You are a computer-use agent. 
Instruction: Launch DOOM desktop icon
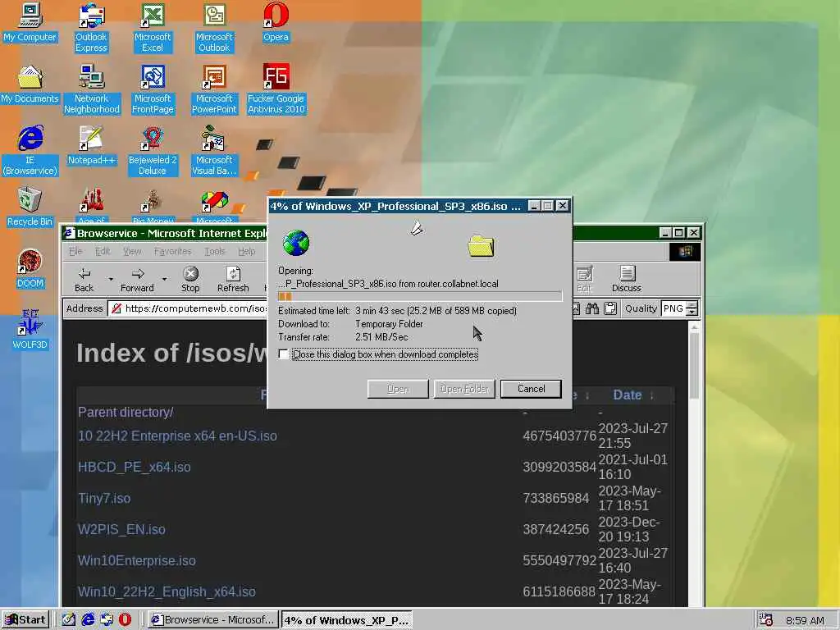[30, 269]
